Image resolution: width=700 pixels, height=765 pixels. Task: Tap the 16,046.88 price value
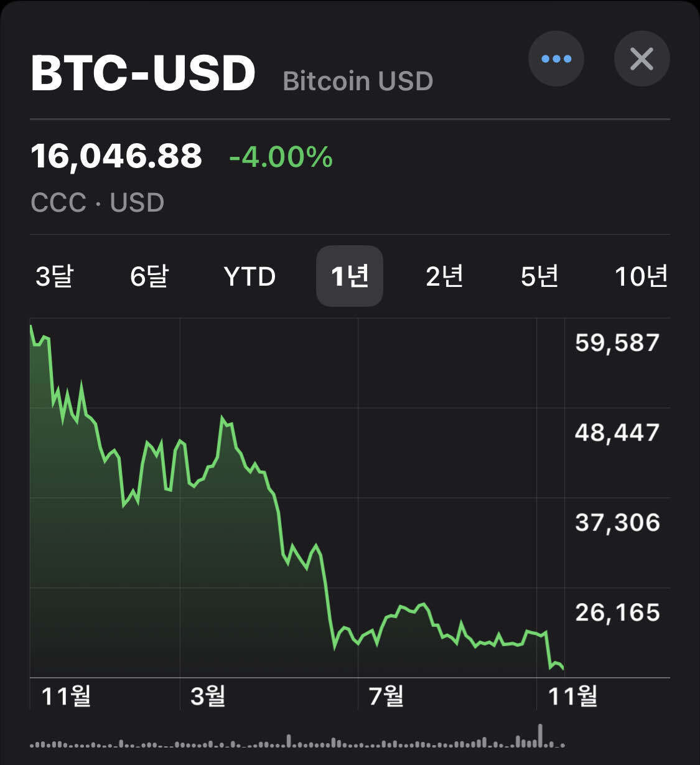point(116,156)
